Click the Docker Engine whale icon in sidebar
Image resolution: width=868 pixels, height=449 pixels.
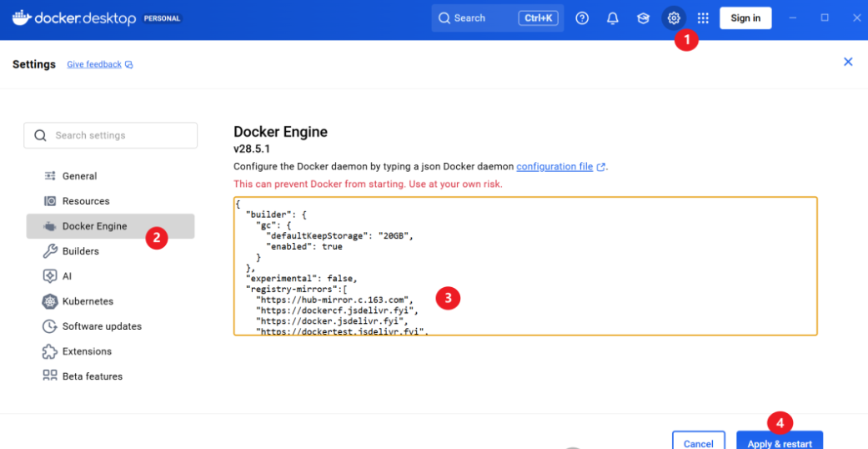(x=50, y=226)
